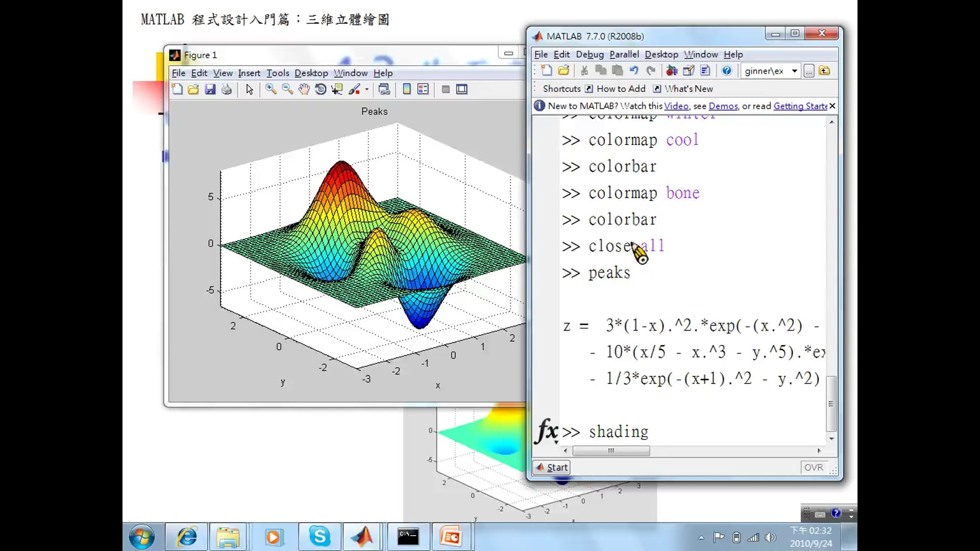Select the Data Cursor tool

(x=337, y=89)
